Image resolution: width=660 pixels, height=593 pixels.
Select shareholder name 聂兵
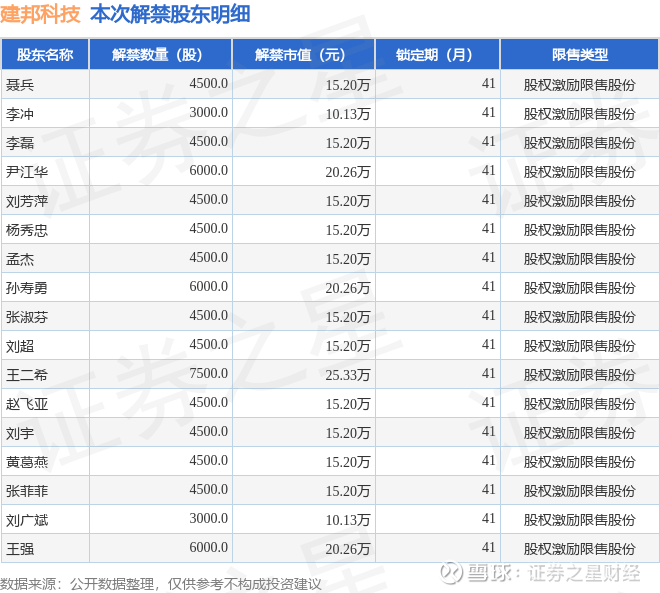point(20,85)
